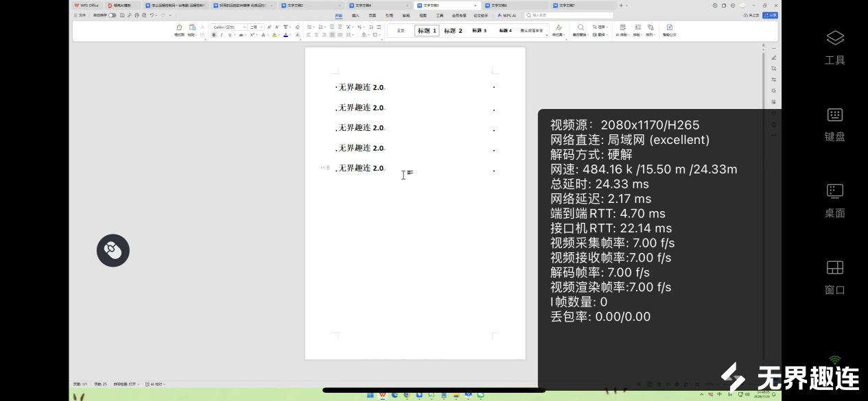Open the 键盘 keyboard in the remote sidebar
Screen dimensions: 868x401
pos(834,123)
